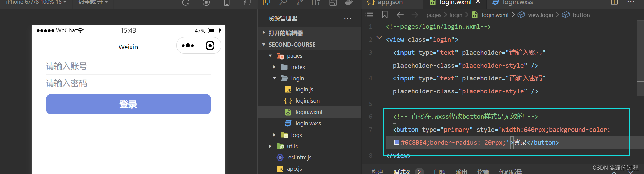Open the source control branch icon
The width and height of the screenshot is (644, 174).
point(300,2)
